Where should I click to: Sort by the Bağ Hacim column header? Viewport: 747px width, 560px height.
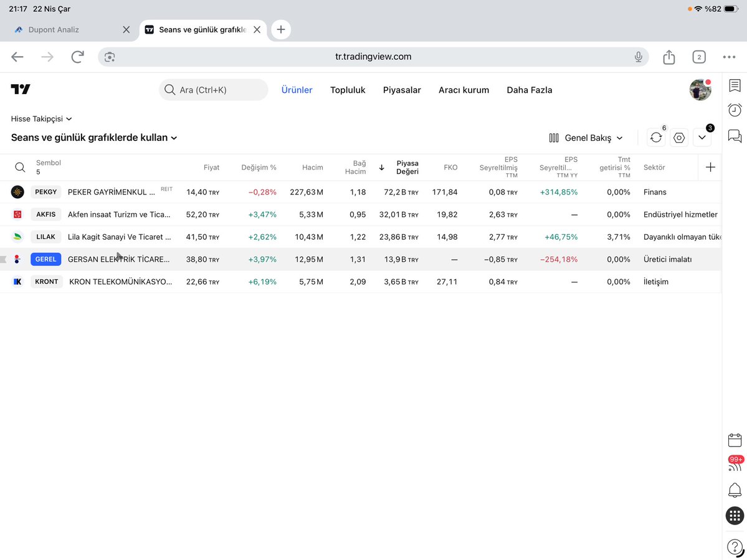355,167
